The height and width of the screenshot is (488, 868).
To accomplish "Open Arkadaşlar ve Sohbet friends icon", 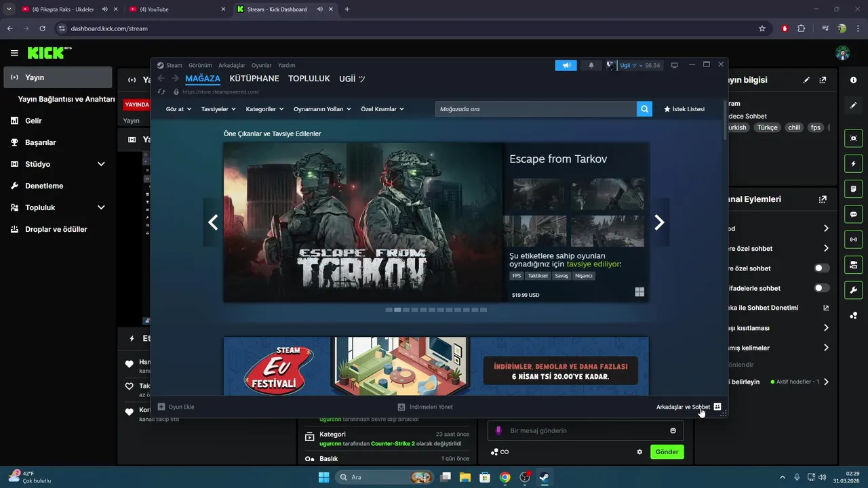I will (x=717, y=407).
